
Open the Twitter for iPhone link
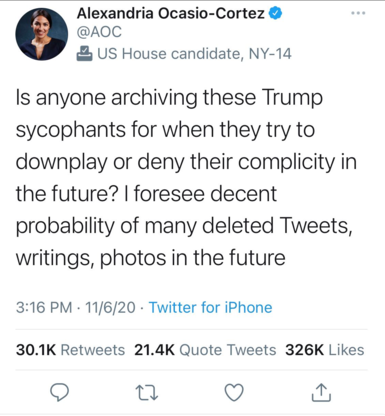pos(210,307)
